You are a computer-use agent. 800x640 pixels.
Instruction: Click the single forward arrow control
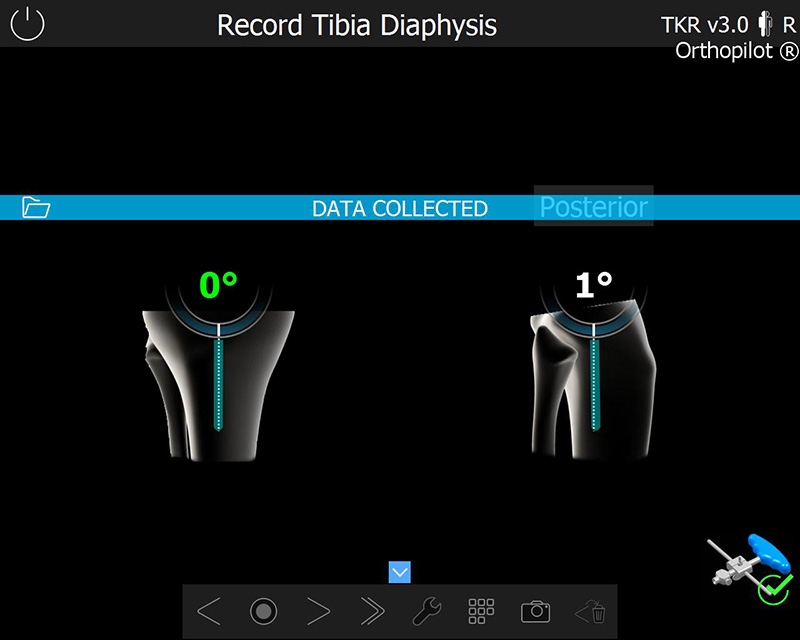click(318, 610)
